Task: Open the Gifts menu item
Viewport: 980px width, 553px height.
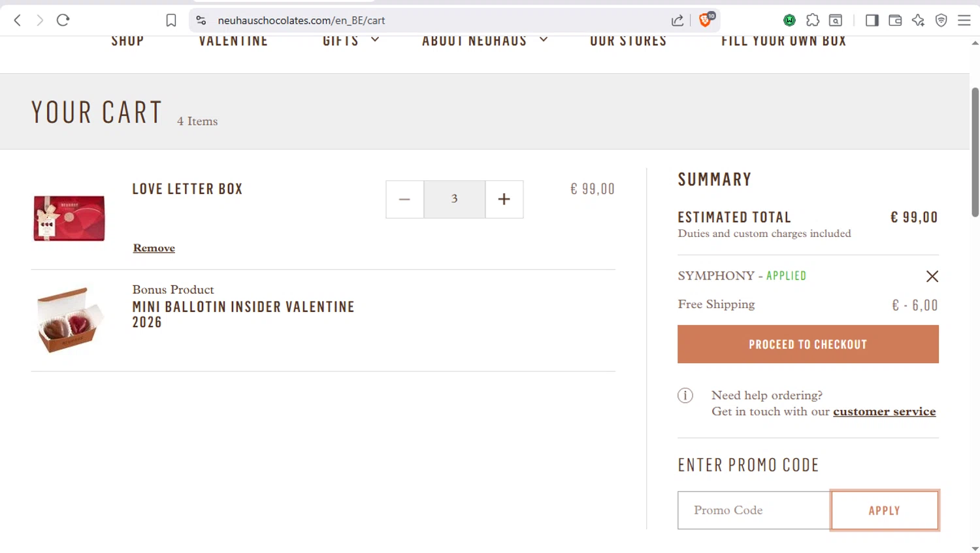Action: pos(340,40)
